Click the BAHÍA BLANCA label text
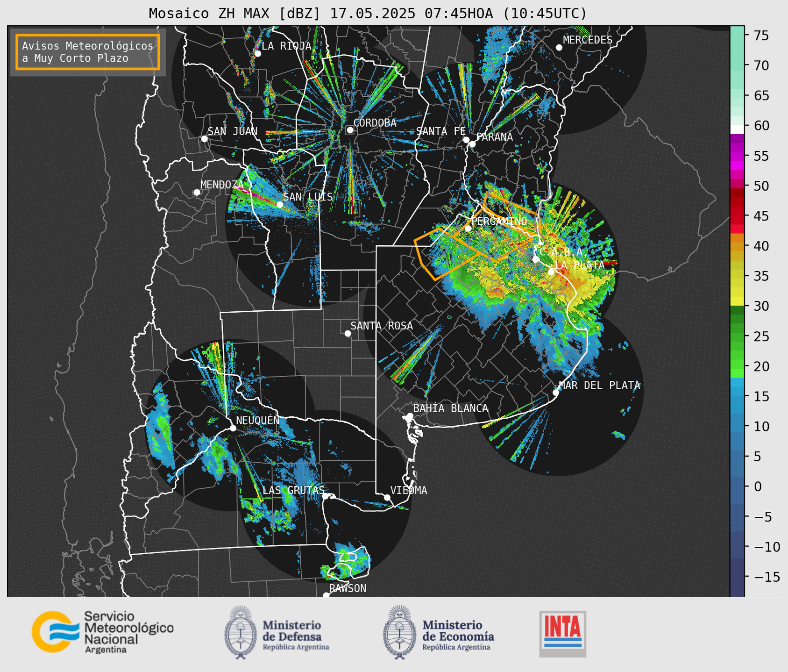The height and width of the screenshot is (672, 788). point(451,408)
